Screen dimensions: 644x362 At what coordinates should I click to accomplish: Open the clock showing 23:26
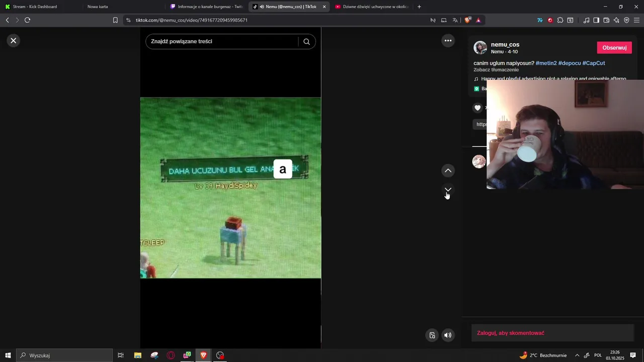pyautogui.click(x=615, y=355)
